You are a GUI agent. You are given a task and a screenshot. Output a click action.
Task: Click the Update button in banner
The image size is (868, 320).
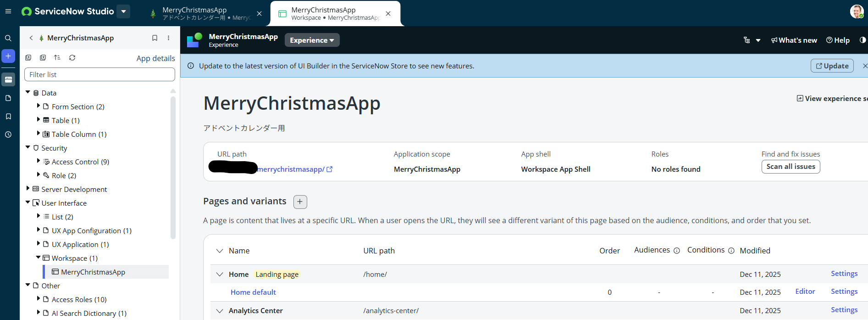832,66
